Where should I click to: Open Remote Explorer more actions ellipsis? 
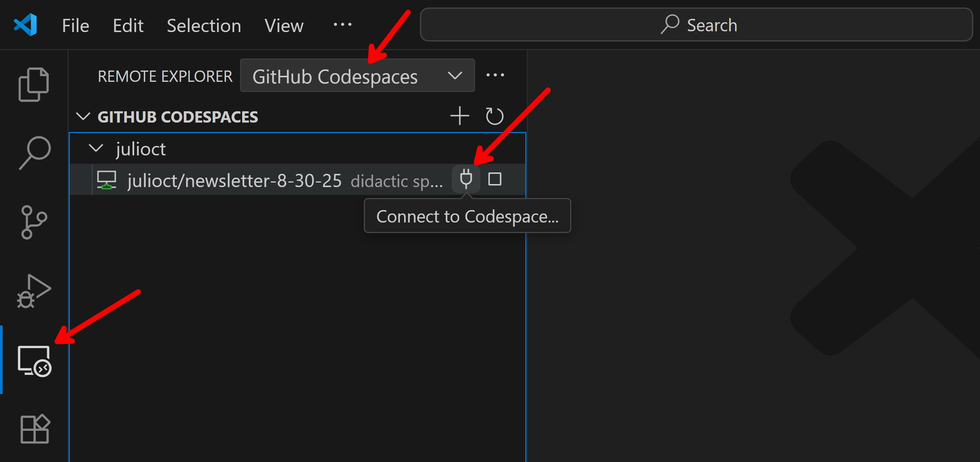[495, 75]
